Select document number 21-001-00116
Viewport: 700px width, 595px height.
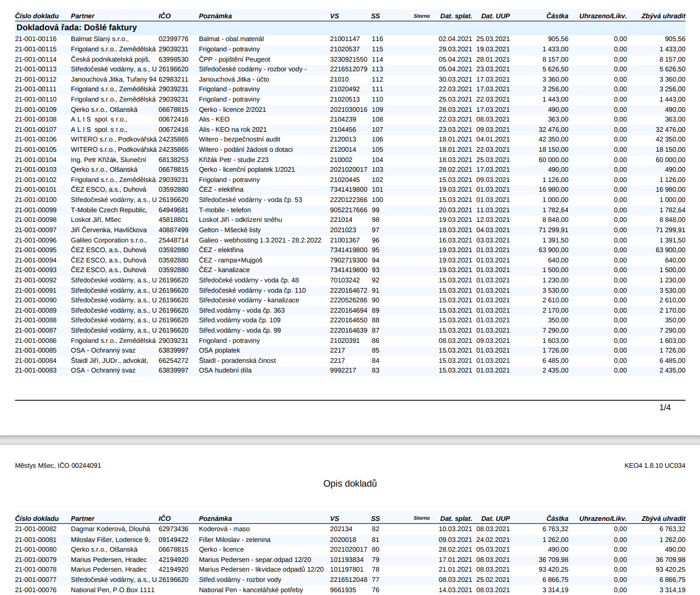point(36,39)
